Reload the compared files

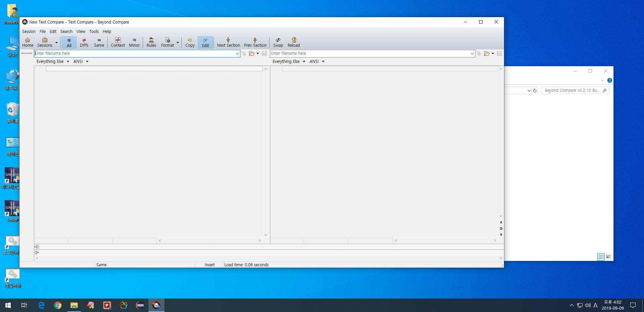tap(294, 42)
